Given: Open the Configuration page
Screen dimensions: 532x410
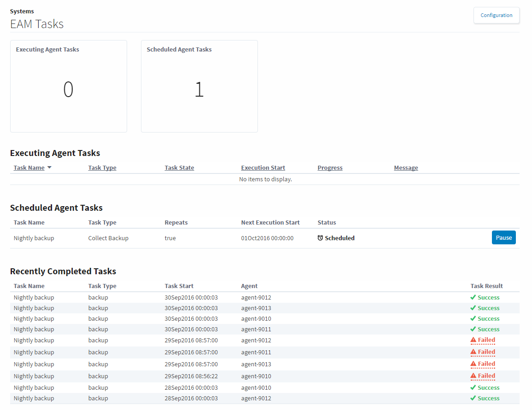Looking at the screenshot, I should click(x=496, y=15).
